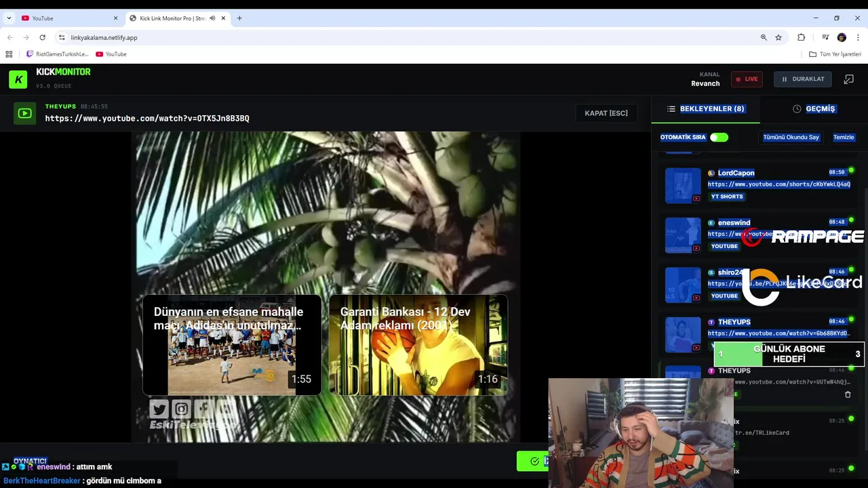Open LordCapon's queued video thumbnail
868x488 pixels.
click(683, 185)
